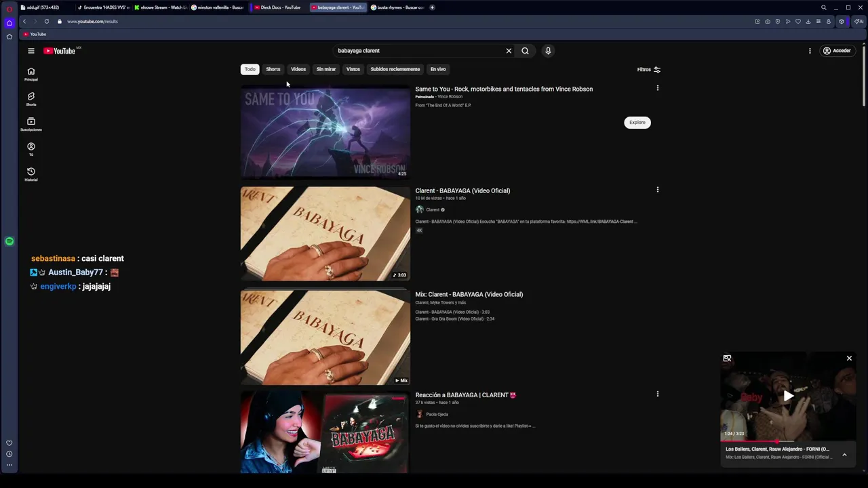Switch to the xdd.gif browser tab
Screen dimensions: 868x488
point(45,7)
